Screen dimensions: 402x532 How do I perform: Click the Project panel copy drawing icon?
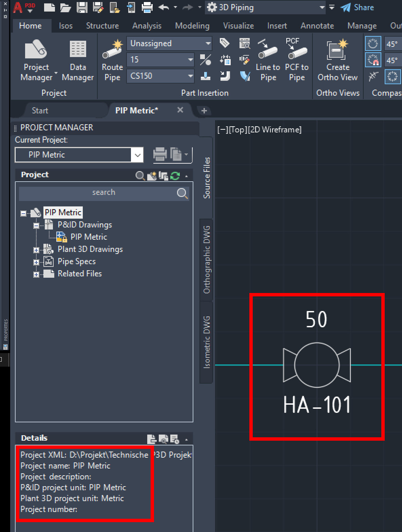click(x=164, y=176)
